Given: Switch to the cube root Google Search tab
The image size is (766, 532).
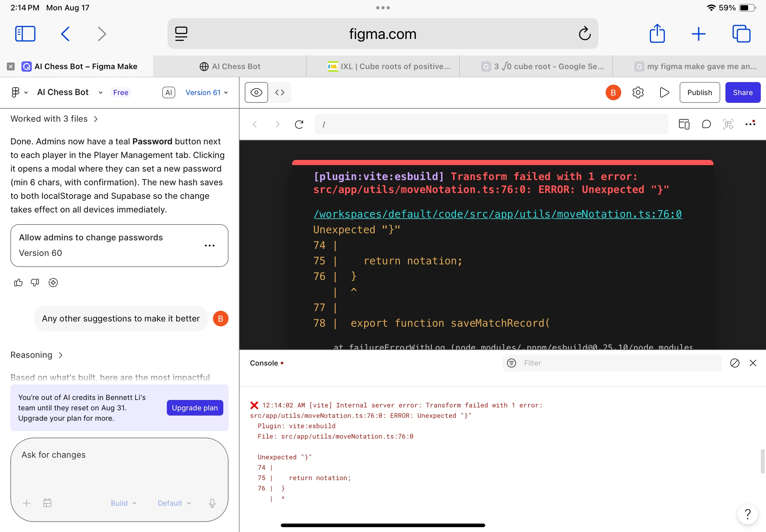Looking at the screenshot, I should click(536, 66).
